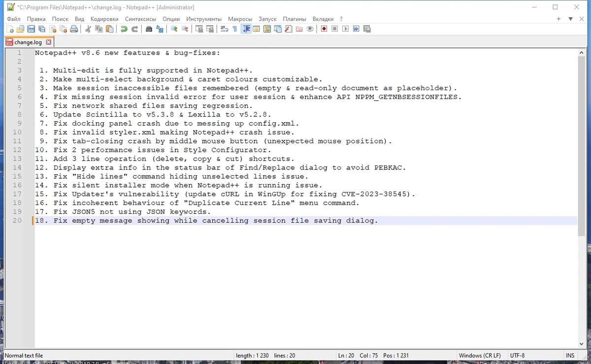Click the Close All documents toolbar icon
591x364 pixels.
63,29
